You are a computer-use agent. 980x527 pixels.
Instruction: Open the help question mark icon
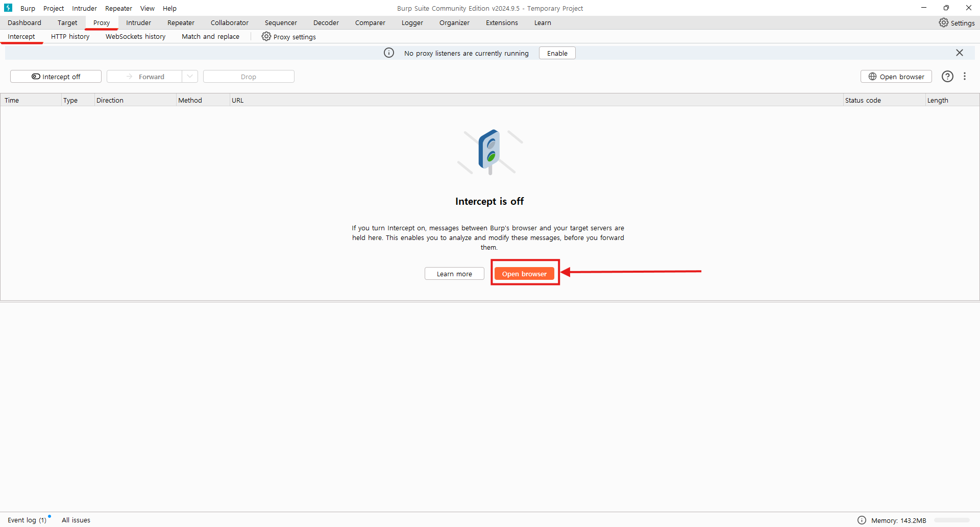click(x=947, y=77)
